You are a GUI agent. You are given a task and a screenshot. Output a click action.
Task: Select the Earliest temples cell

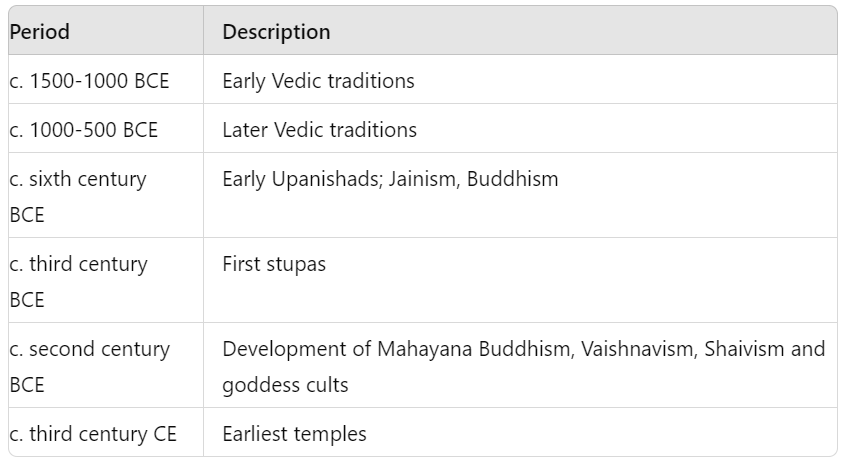point(520,433)
